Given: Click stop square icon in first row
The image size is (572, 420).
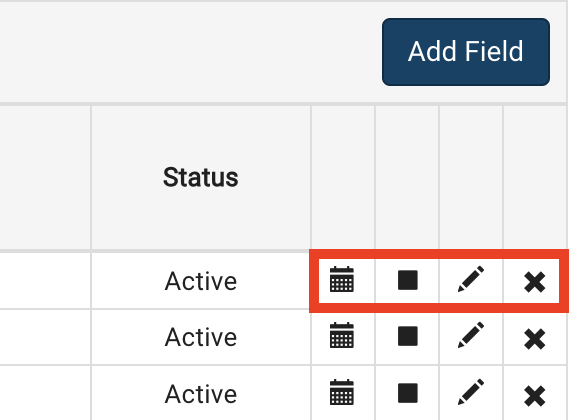Looking at the screenshot, I should pos(408,280).
